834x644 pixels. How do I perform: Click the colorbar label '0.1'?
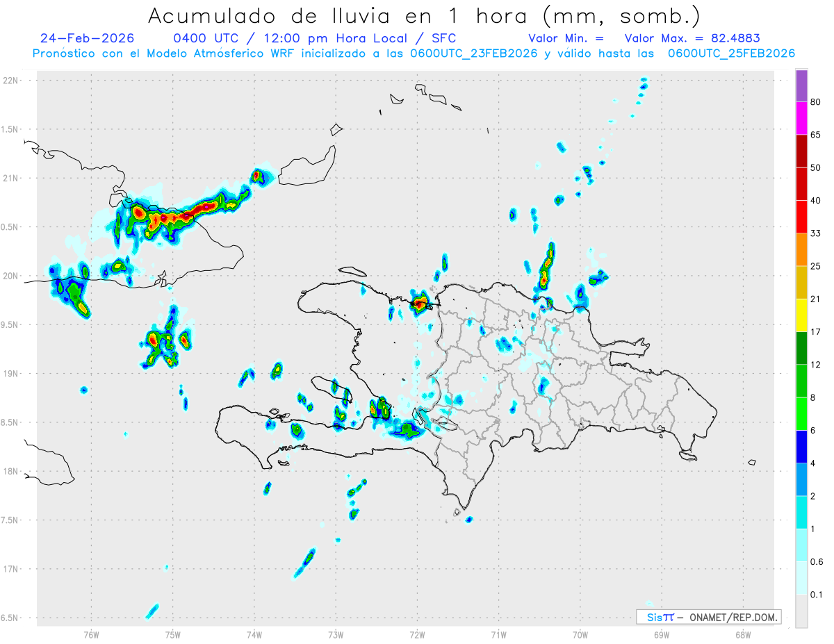817,595
